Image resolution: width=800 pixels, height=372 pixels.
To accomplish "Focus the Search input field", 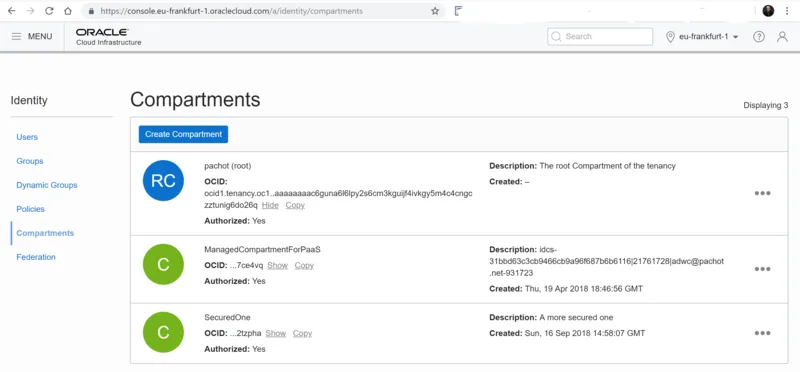I will [x=600, y=37].
